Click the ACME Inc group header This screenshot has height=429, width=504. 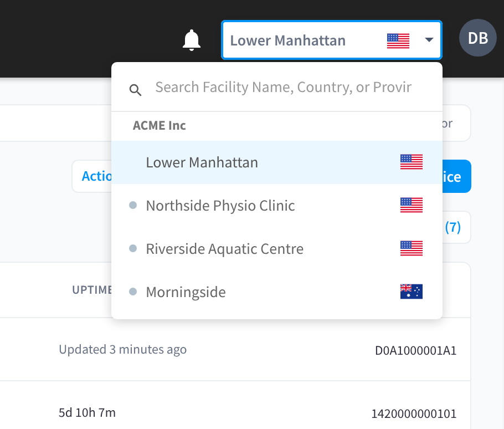pos(159,125)
